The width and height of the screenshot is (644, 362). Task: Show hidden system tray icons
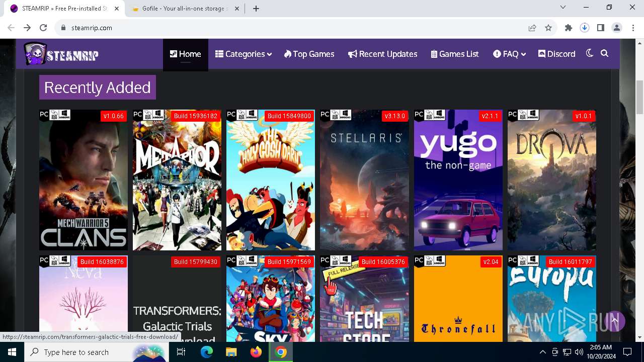click(542, 352)
